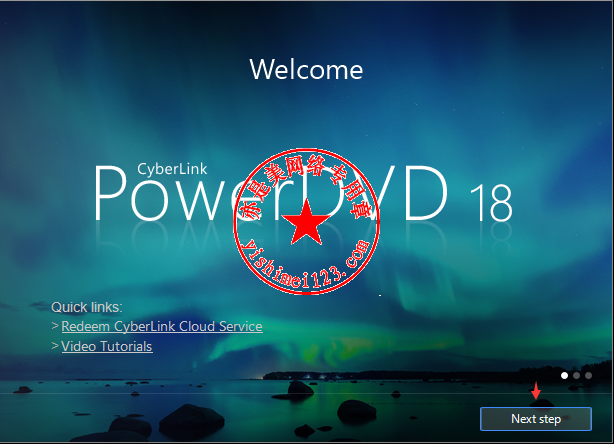The image size is (614, 444).
Task: Click the Next step button
Action: pyautogui.click(x=536, y=419)
